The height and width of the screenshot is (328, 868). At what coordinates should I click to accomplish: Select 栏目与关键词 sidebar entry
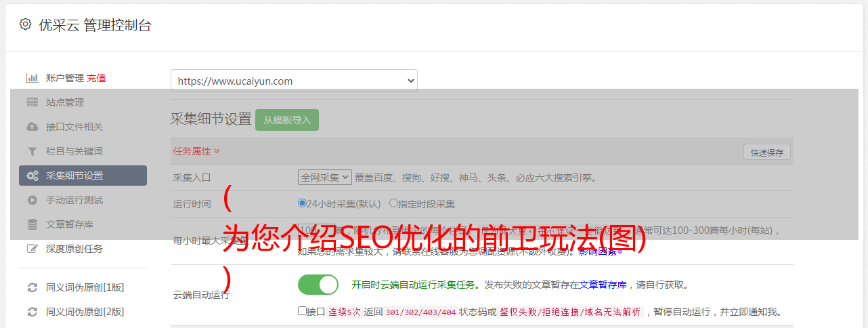click(74, 151)
